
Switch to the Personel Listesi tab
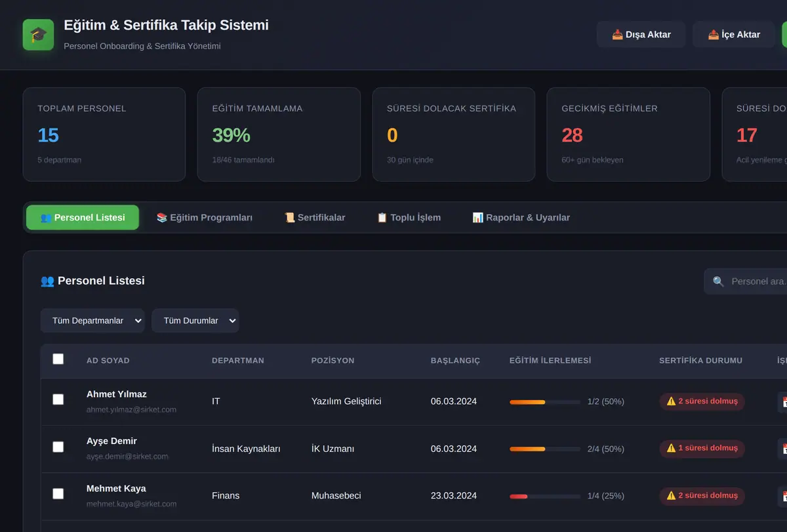83,218
